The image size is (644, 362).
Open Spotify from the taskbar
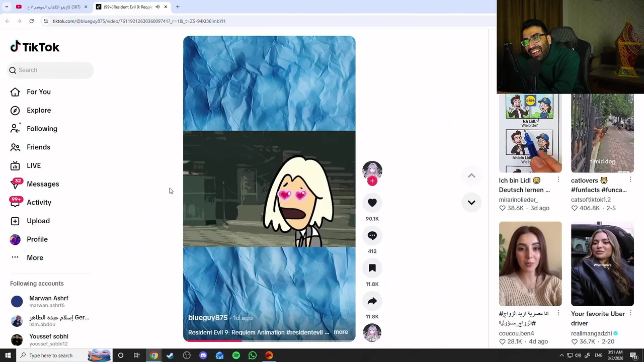pos(236,355)
